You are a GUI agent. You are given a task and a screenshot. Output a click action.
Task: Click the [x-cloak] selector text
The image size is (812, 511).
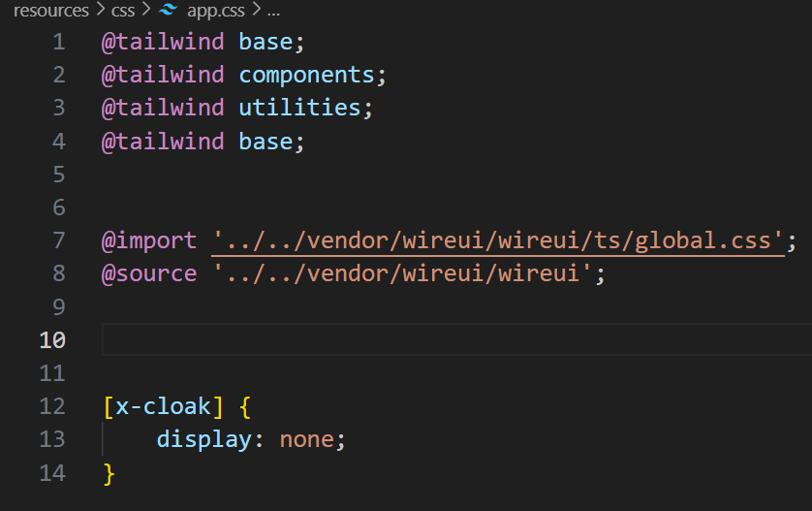point(163,405)
